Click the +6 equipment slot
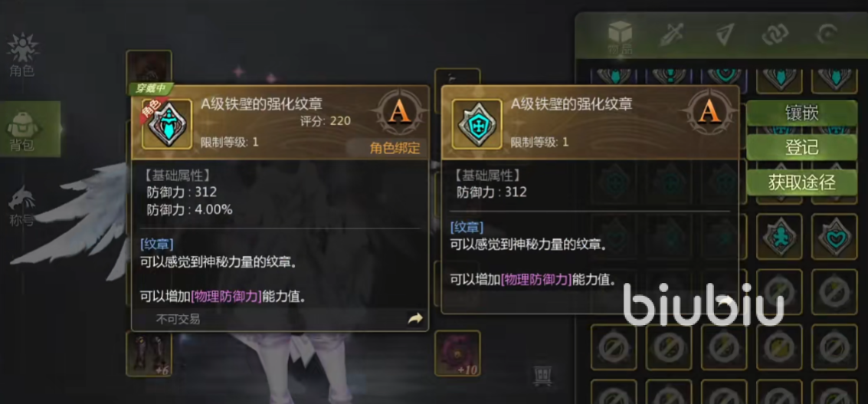The width and height of the screenshot is (868, 404). pyautogui.click(x=149, y=353)
